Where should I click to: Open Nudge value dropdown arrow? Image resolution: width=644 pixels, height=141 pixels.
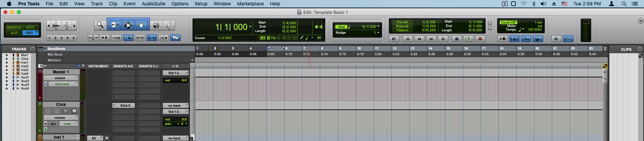[378, 33]
